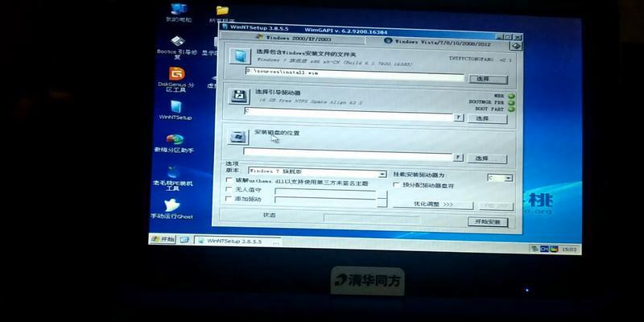644x322 pixels.
Task: Click the tray icon right of CH
Action: point(554,250)
